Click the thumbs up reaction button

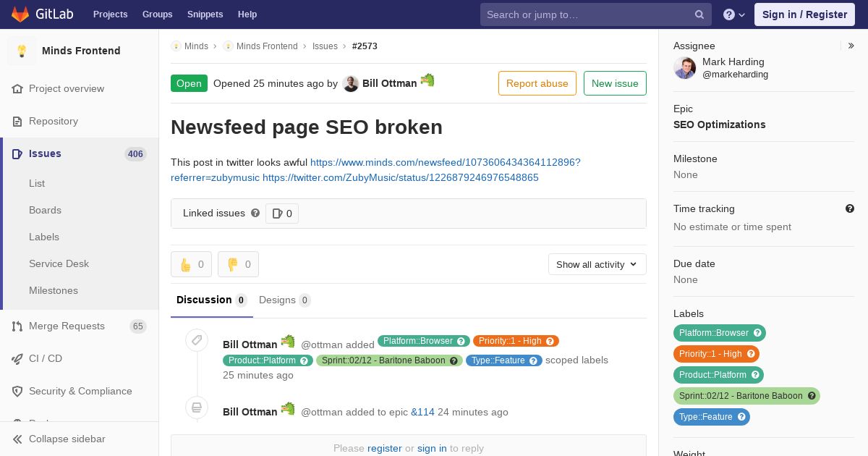pyautogui.click(x=191, y=264)
